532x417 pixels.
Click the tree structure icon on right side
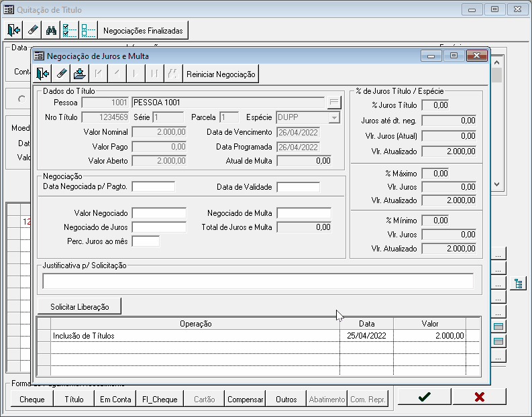pyautogui.click(x=518, y=284)
